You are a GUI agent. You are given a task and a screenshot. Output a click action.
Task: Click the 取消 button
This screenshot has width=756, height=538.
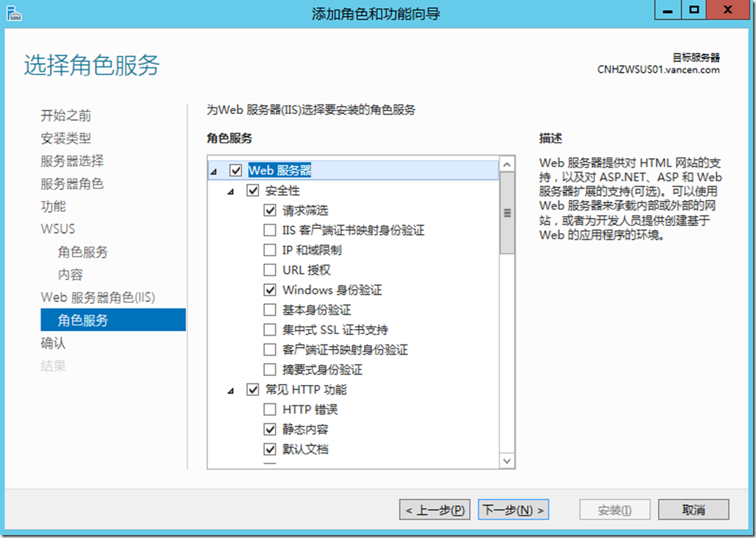pyautogui.click(x=693, y=509)
